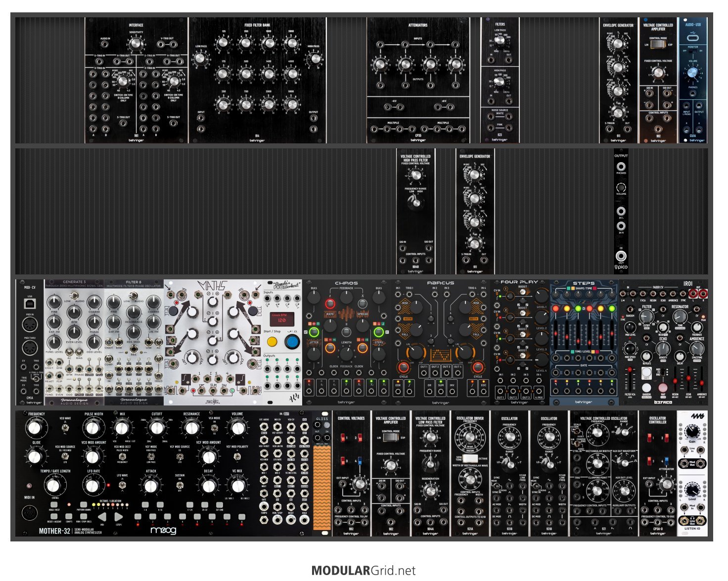728x581 pixels.
Task: Flip red switch 1 on the 992 Control Voltages module
Action: click(342, 438)
